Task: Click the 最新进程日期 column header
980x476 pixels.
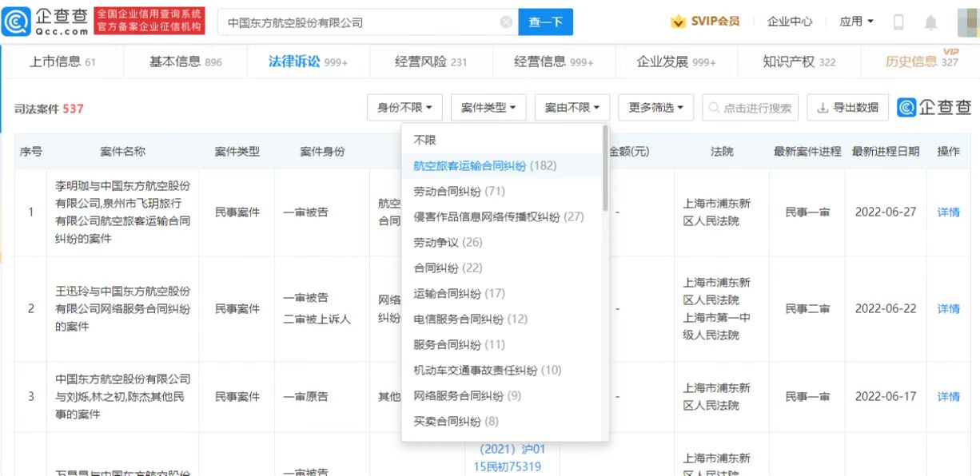Action: click(x=886, y=152)
